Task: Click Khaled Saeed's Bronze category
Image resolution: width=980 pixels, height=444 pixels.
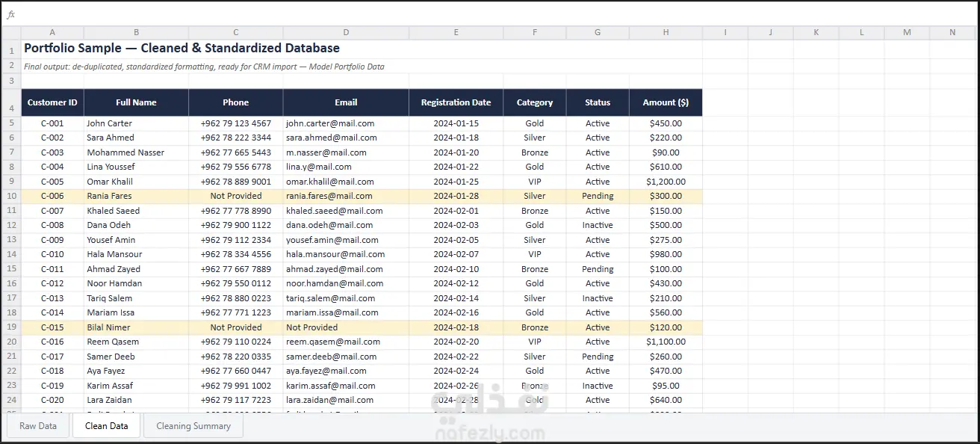Action: (535, 211)
